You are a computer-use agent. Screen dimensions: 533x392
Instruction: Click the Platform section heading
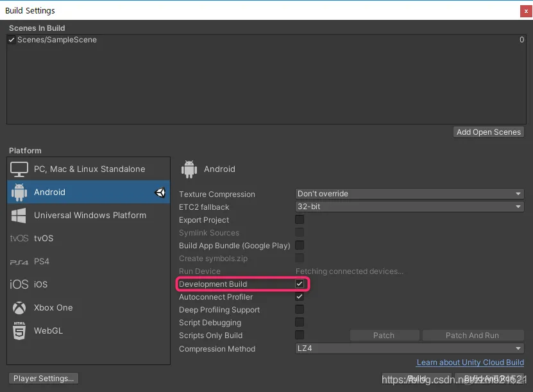pos(25,151)
